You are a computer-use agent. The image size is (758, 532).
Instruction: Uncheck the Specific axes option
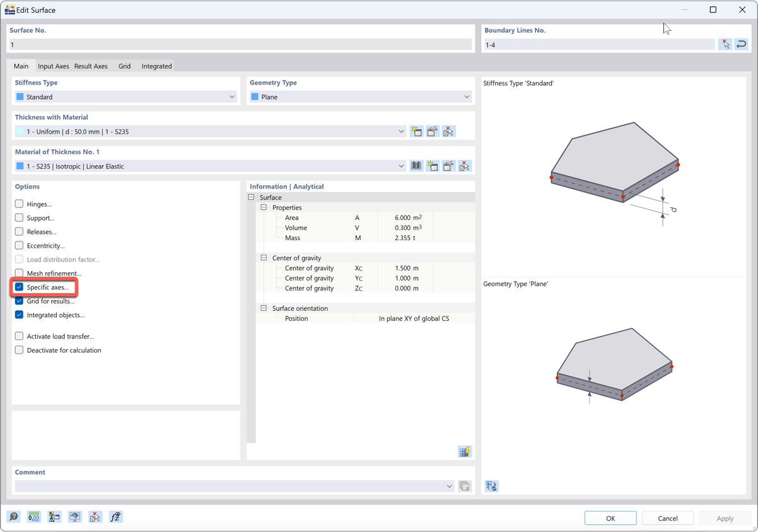pos(19,287)
